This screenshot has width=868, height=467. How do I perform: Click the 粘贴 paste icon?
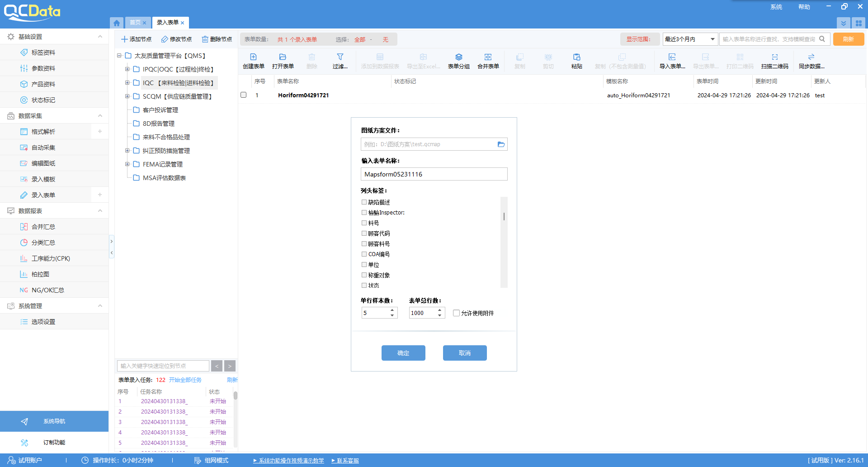[x=576, y=60]
